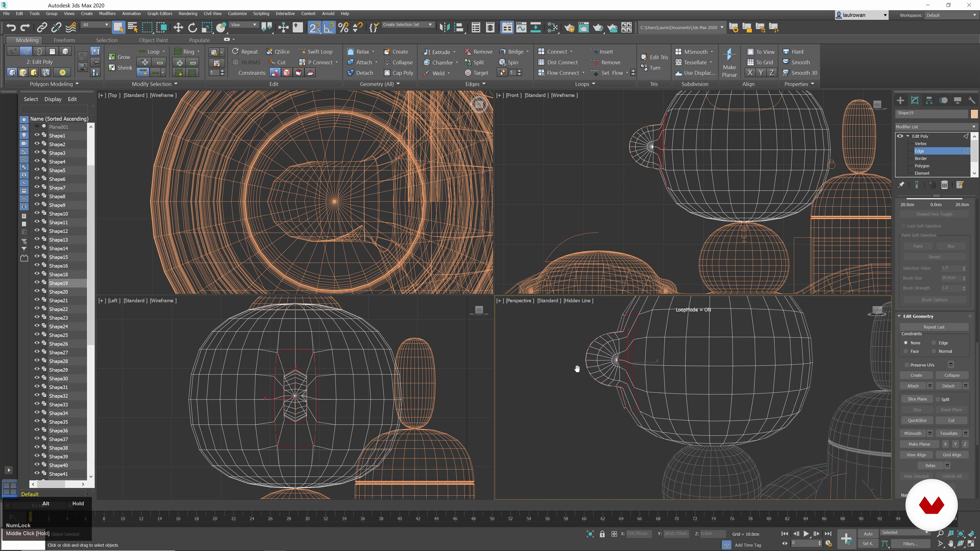Click Remove modifier trash icon
980x551 pixels.
944,185
